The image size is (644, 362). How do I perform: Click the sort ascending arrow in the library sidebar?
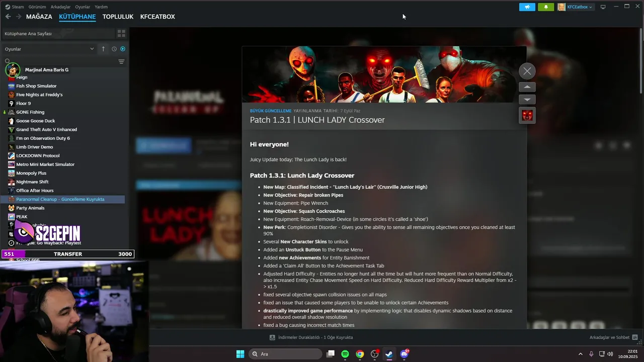click(103, 49)
